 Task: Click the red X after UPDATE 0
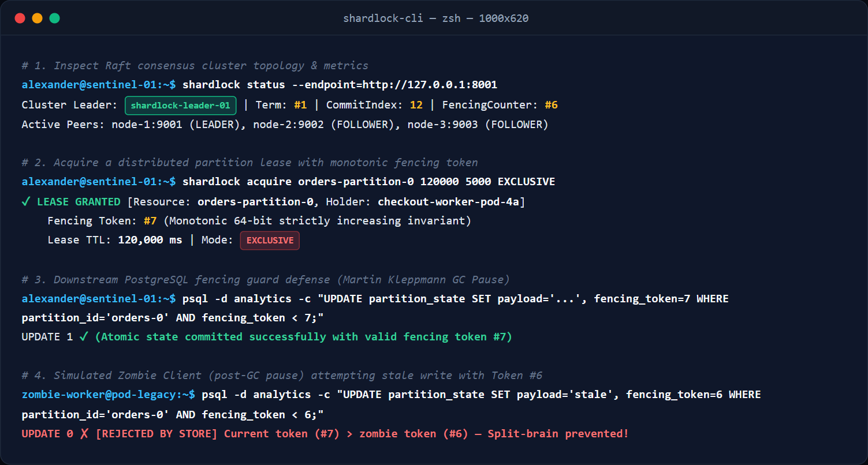(84, 434)
